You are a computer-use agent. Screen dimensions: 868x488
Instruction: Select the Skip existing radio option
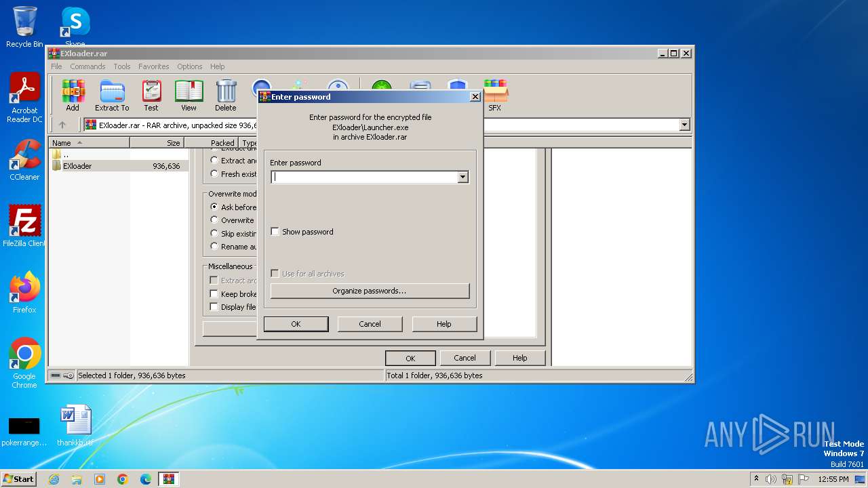[x=214, y=233]
